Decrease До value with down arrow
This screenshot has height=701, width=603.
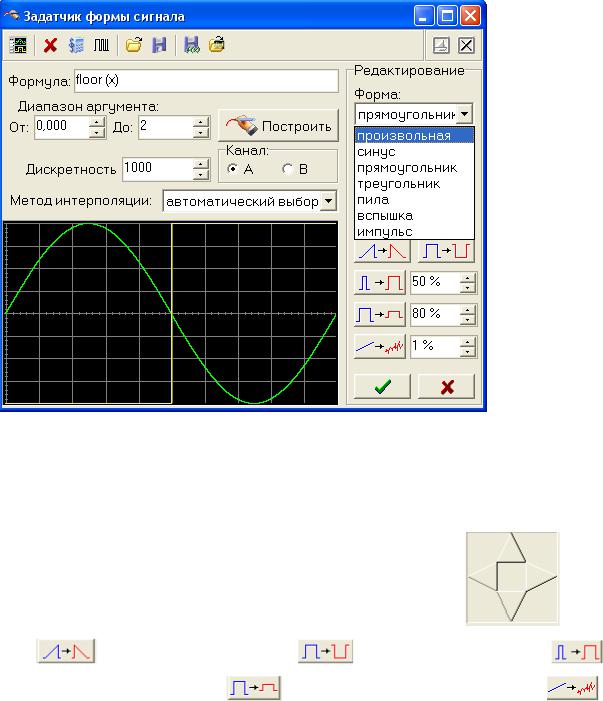click(201, 133)
